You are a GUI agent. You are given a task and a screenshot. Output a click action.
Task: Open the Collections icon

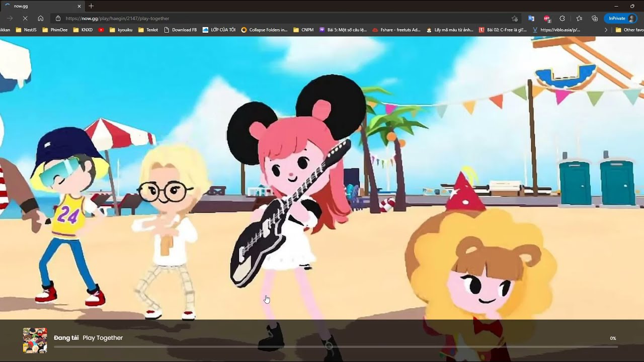click(x=595, y=18)
